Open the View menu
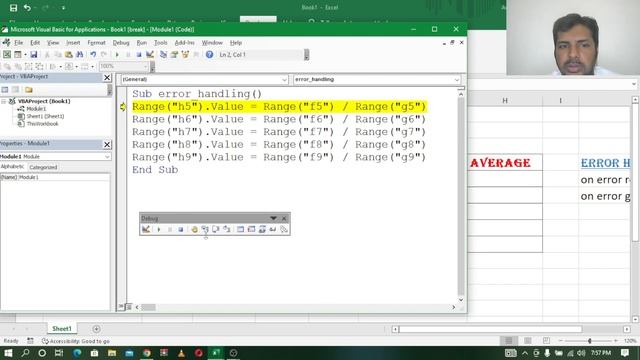 53,42
